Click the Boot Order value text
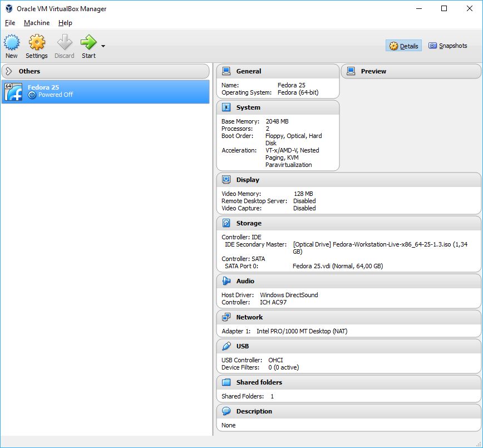 [294, 139]
